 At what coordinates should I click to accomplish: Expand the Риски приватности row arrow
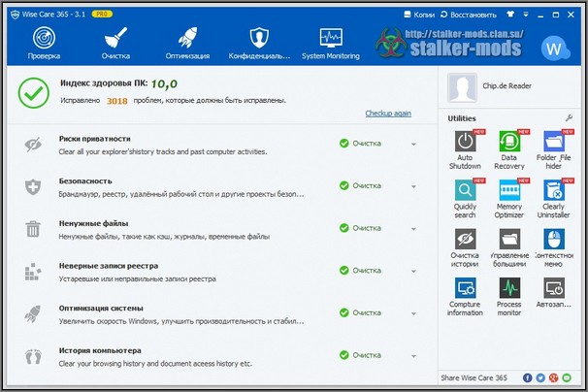pyautogui.click(x=413, y=144)
